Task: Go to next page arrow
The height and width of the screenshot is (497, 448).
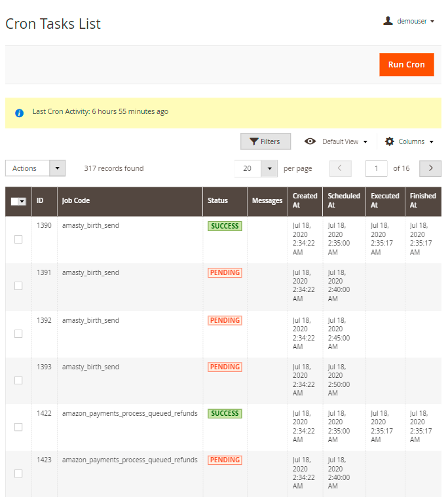Action: 430,168
